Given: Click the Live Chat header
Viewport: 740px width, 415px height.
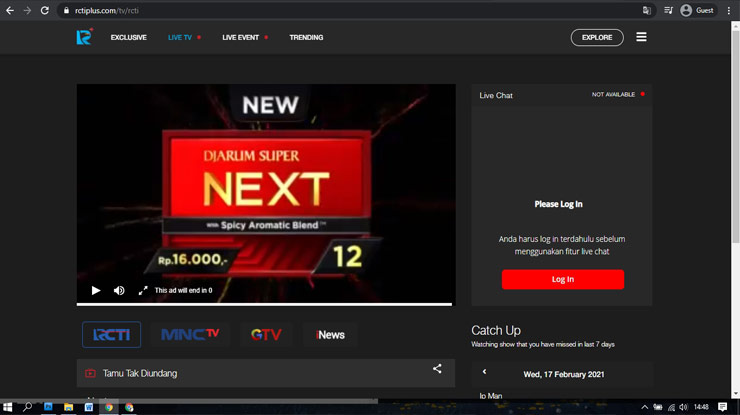Looking at the screenshot, I should coord(496,95).
